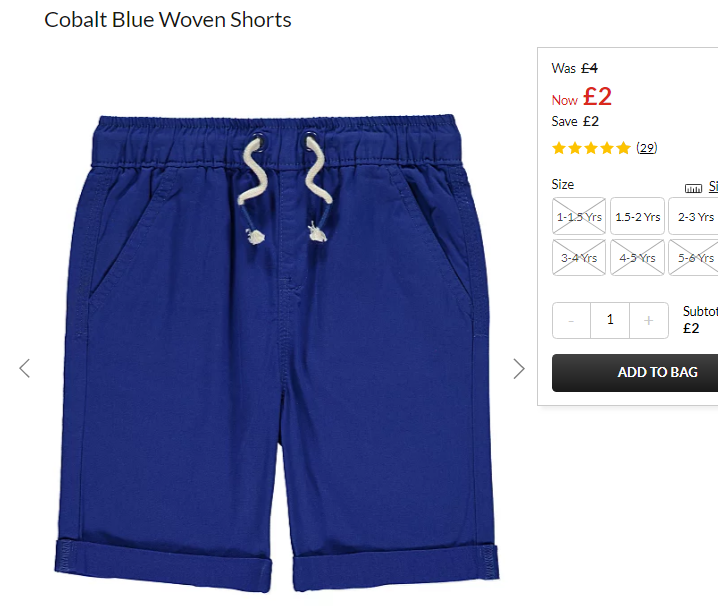Pick the unavailable 4-5 Yrs size
The image size is (718, 613).
click(637, 257)
